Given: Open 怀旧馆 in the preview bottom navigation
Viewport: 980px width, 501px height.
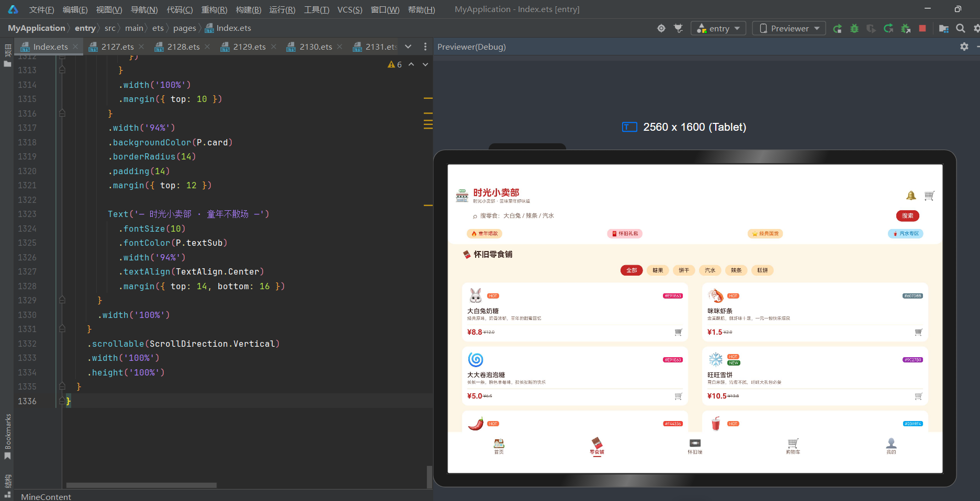Looking at the screenshot, I should [x=695, y=446].
